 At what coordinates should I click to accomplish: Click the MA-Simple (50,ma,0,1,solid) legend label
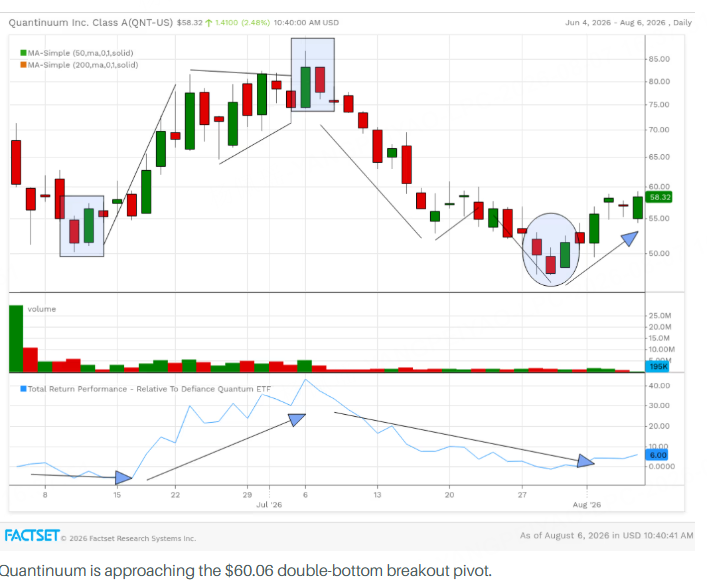point(80,53)
